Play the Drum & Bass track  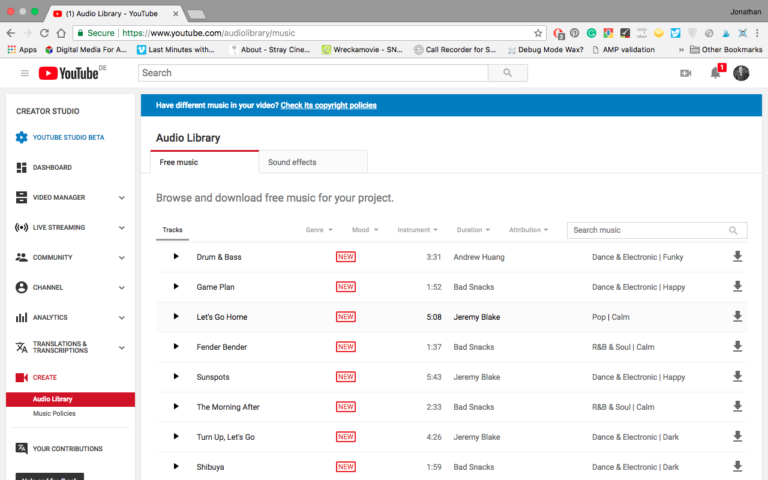tap(176, 256)
